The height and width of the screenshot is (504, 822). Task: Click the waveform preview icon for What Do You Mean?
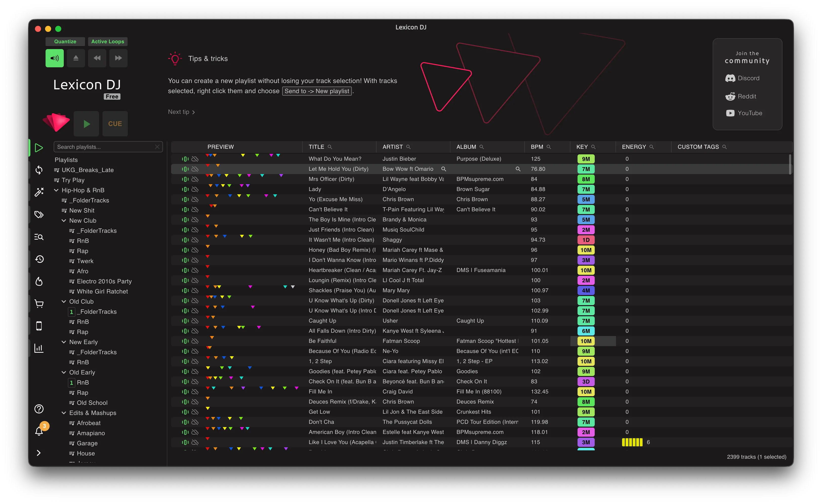tap(185, 159)
